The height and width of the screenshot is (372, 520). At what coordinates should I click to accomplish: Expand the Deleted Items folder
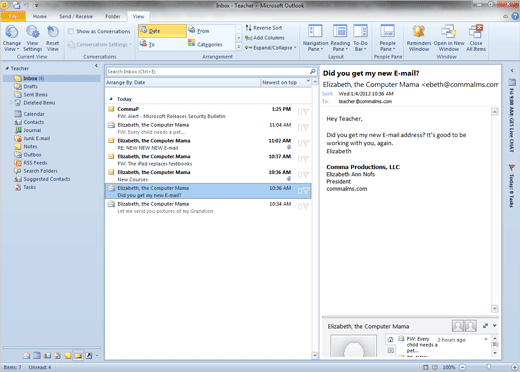point(11,103)
